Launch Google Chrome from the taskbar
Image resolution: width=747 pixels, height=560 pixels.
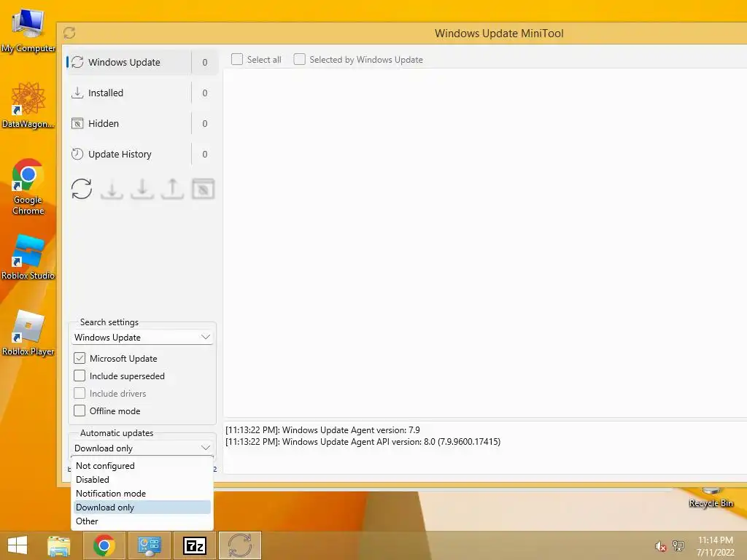[104, 545]
